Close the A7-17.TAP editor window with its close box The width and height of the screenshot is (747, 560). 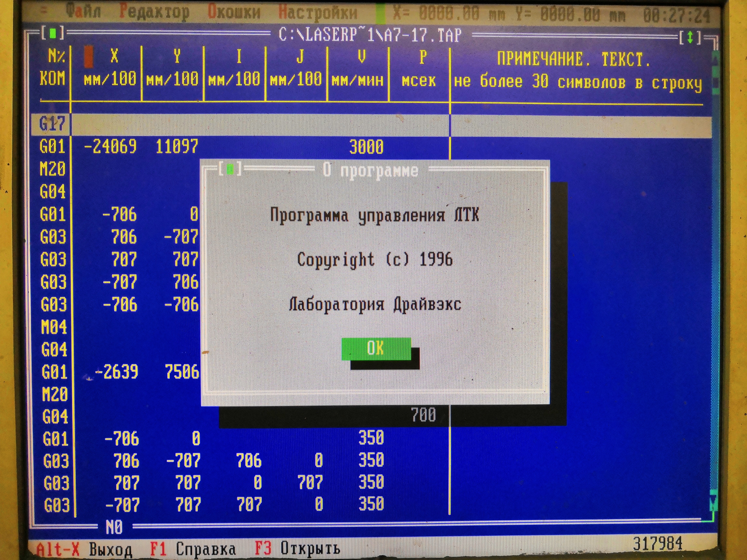coord(53,33)
